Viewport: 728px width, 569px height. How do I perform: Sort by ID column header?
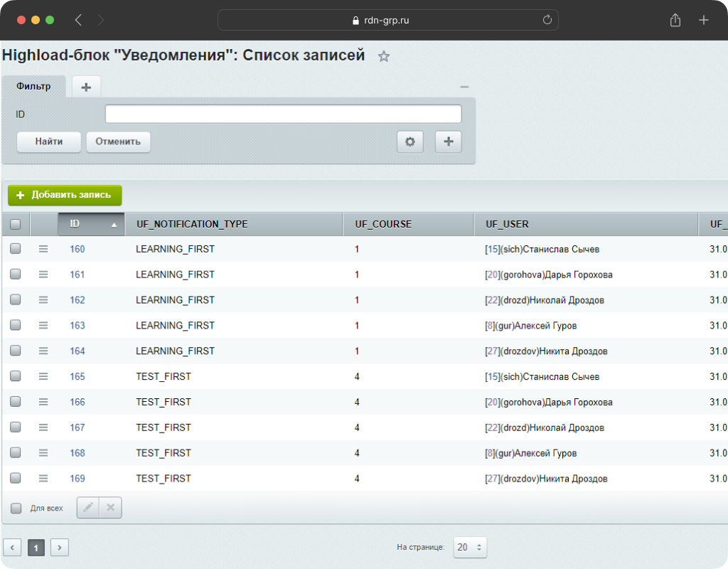[91, 224]
